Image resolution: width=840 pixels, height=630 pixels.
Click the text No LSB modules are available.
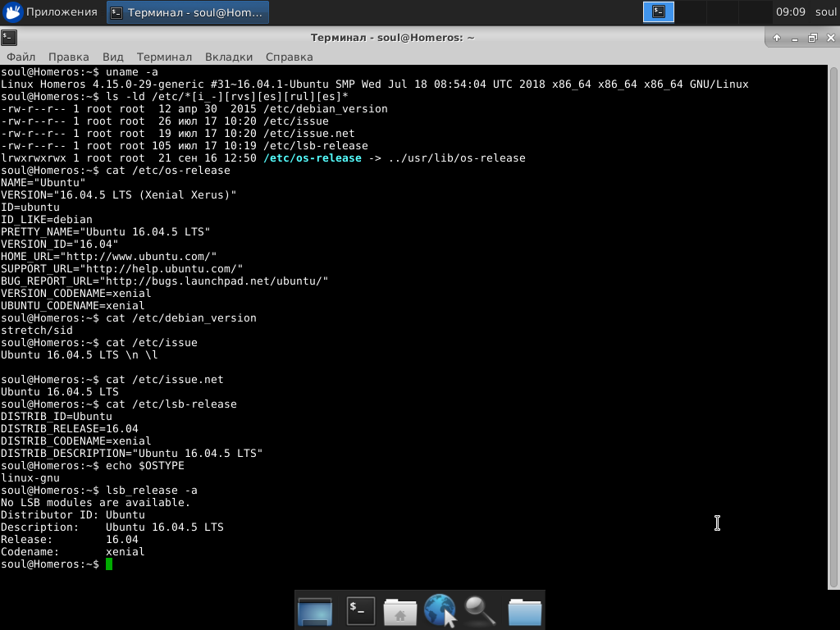[x=95, y=503]
